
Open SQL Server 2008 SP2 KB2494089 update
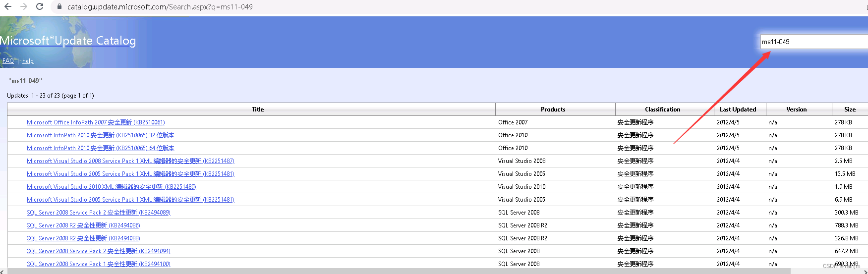pos(99,213)
